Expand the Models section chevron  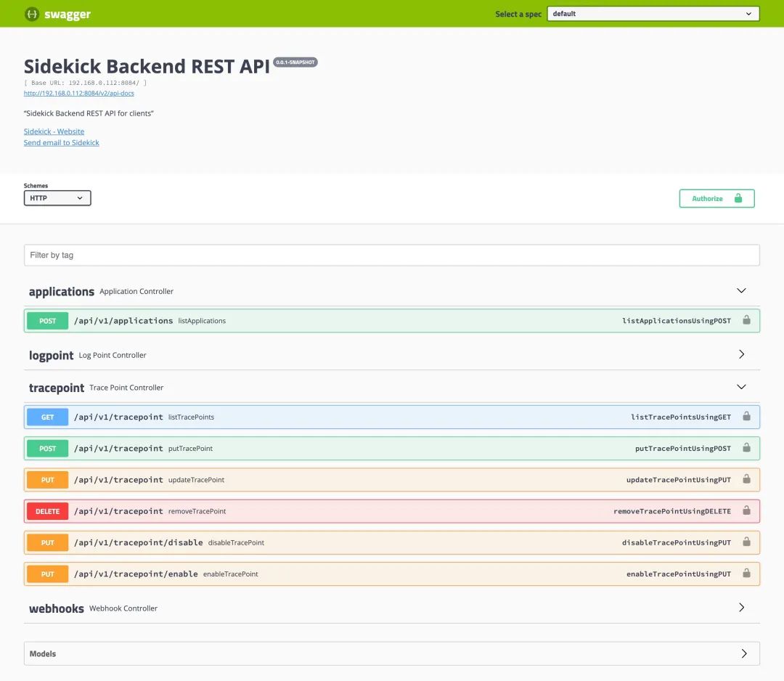(744, 653)
